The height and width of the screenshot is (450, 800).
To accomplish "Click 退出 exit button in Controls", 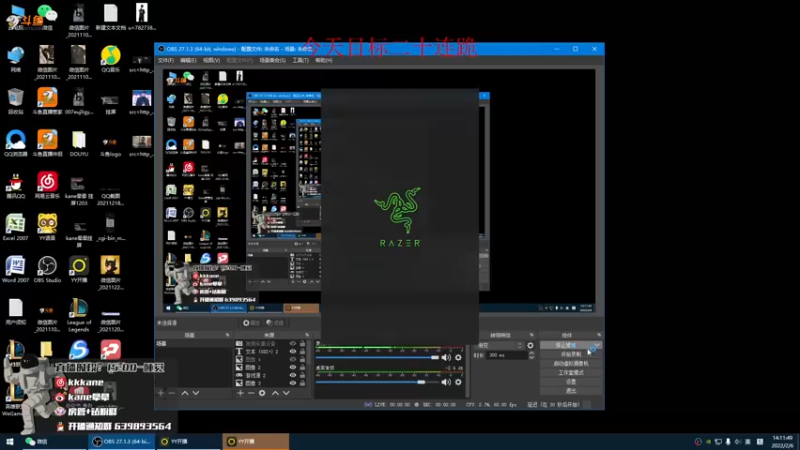I will (x=571, y=391).
